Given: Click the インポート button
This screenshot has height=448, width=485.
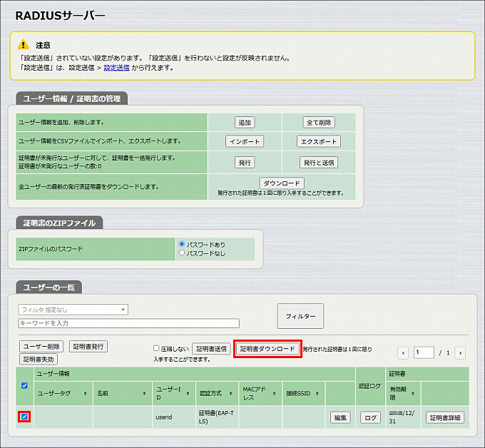Looking at the screenshot, I should pyautogui.click(x=245, y=141).
